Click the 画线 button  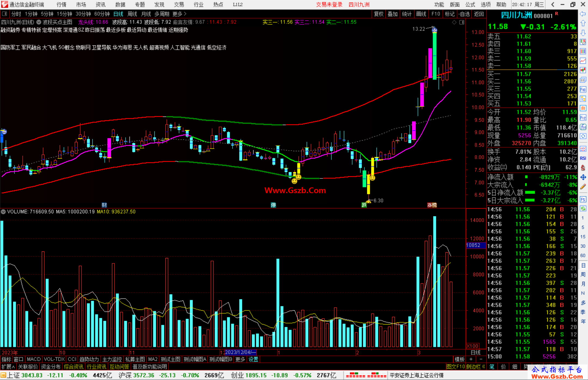click(x=421, y=14)
